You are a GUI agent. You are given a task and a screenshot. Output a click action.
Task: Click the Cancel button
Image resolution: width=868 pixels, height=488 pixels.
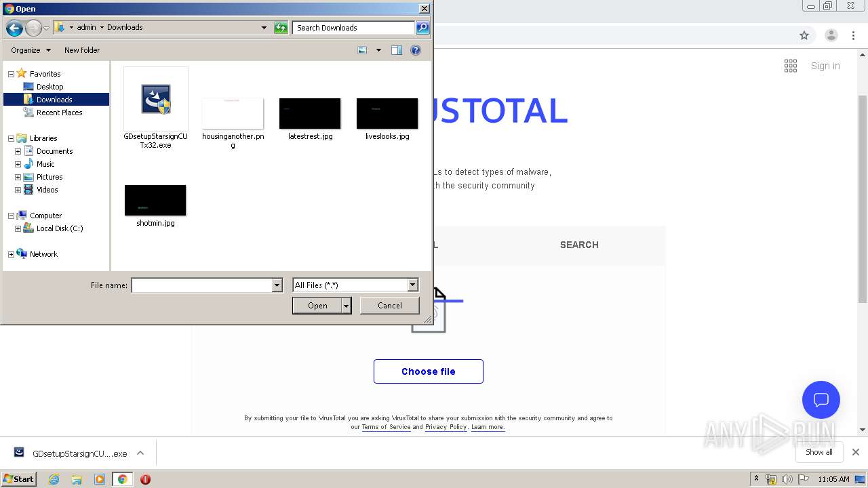click(389, 306)
